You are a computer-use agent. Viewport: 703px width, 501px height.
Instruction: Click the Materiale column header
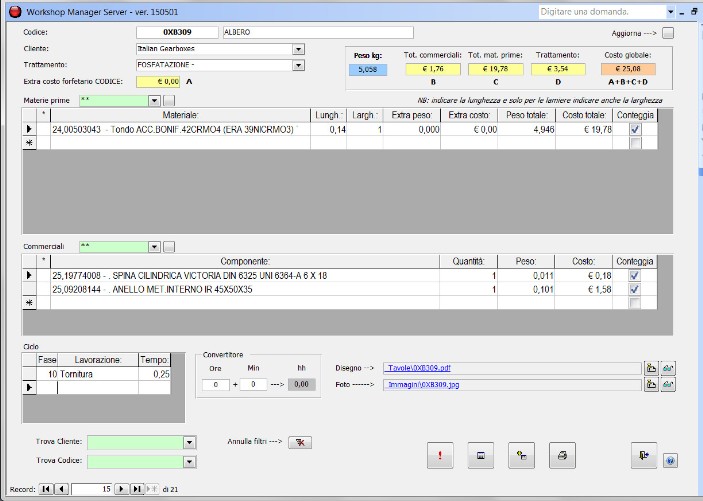(x=180, y=115)
